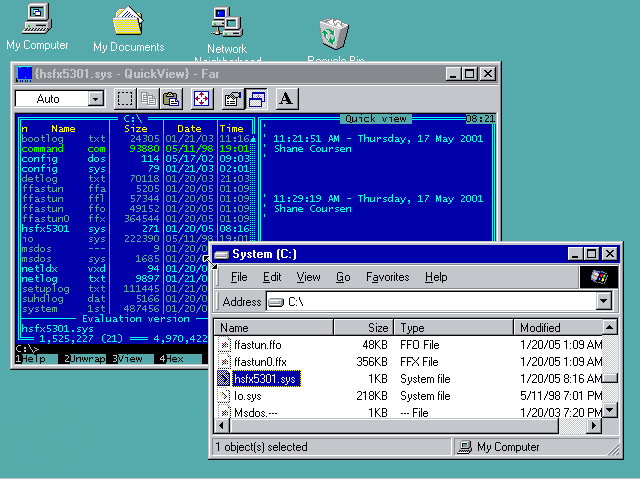
Task: Sort by Type column header
Action: click(453, 328)
